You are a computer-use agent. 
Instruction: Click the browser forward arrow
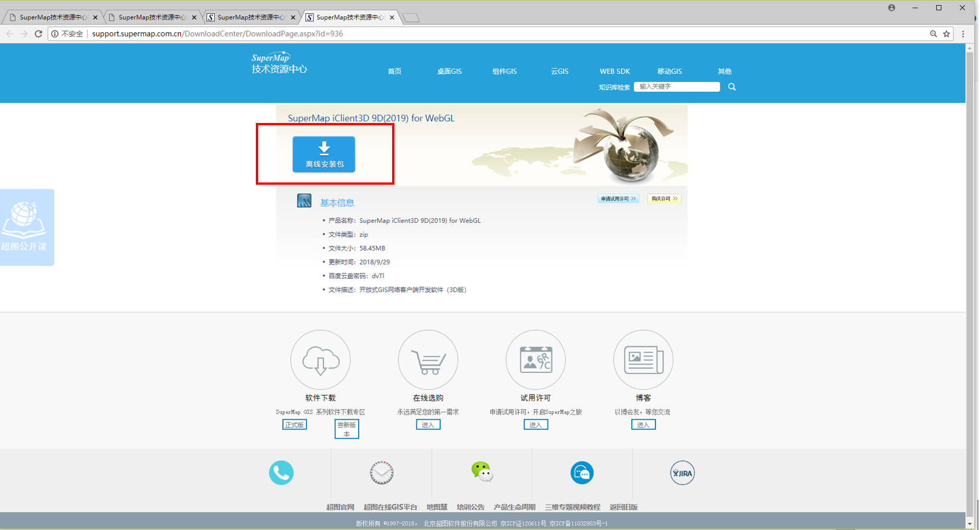(24, 33)
